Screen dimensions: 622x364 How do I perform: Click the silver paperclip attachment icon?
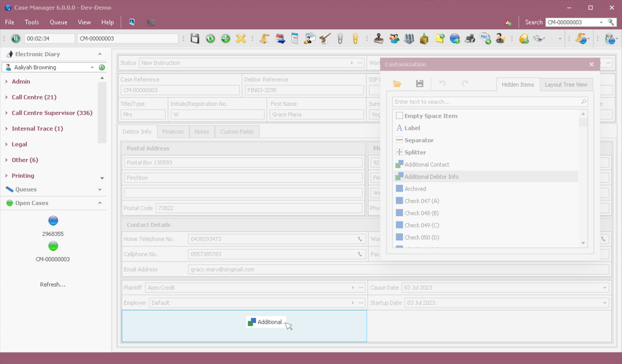340,38
